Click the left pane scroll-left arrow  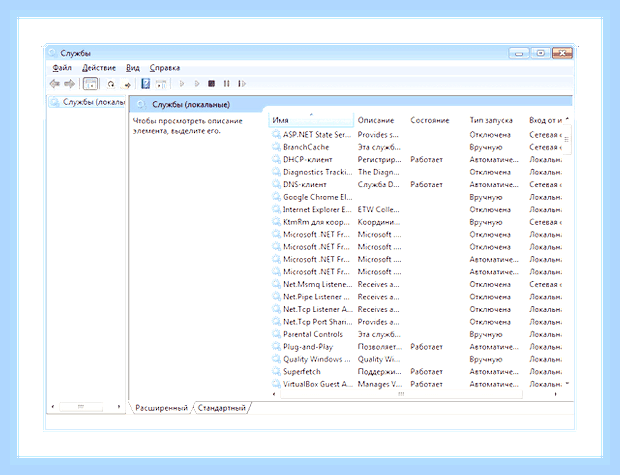[53, 407]
